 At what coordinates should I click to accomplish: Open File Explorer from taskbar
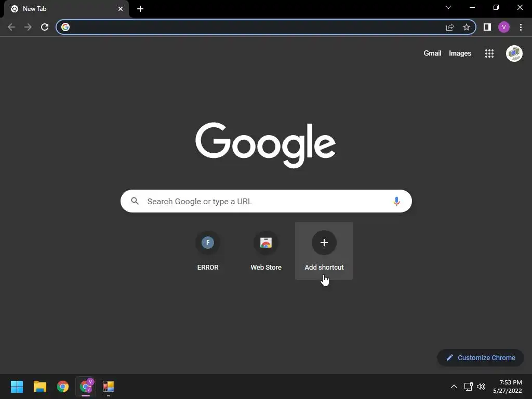click(39, 387)
